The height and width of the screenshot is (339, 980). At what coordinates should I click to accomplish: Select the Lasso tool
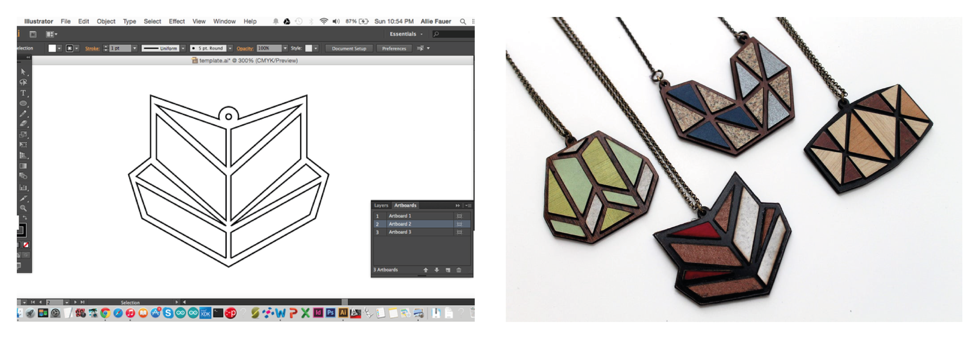[23, 82]
